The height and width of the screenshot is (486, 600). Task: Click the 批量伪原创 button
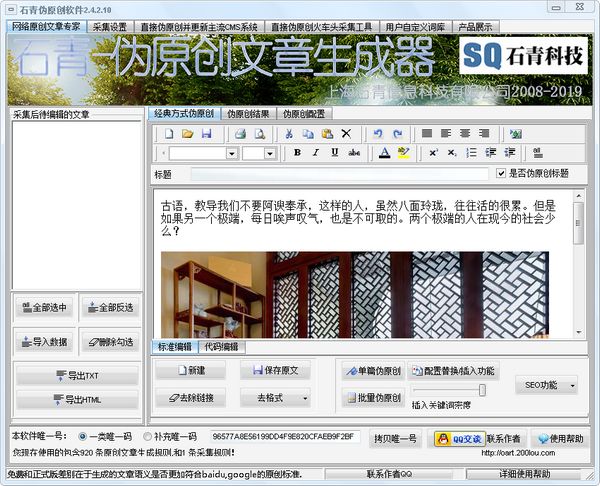(373, 398)
